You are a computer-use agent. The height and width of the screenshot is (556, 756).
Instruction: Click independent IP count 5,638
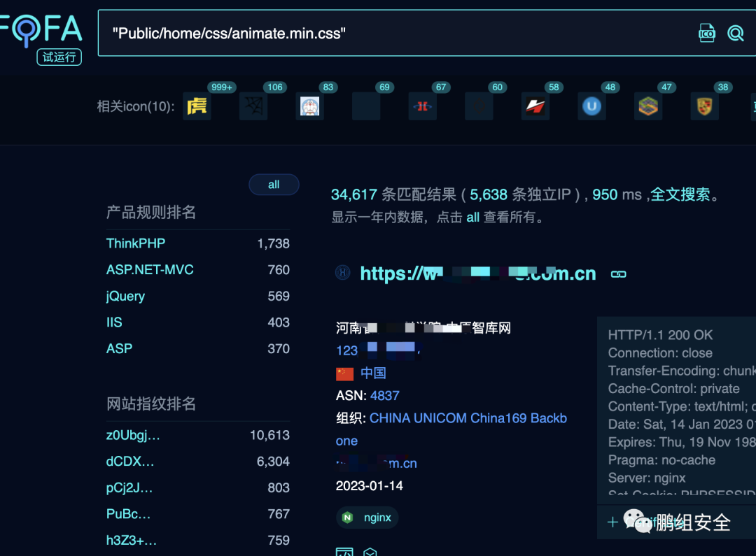[x=489, y=194]
